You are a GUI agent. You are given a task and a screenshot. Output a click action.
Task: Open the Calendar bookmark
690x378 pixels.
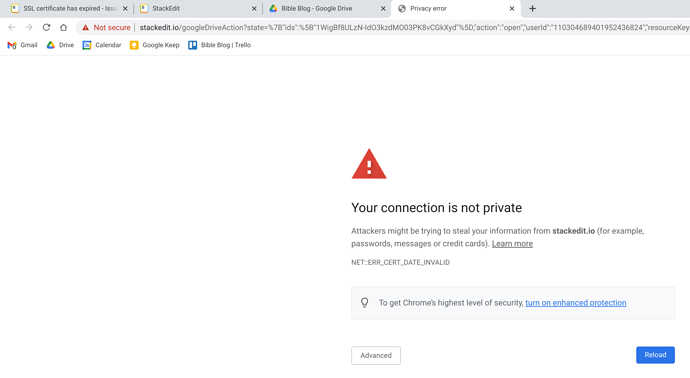(102, 45)
